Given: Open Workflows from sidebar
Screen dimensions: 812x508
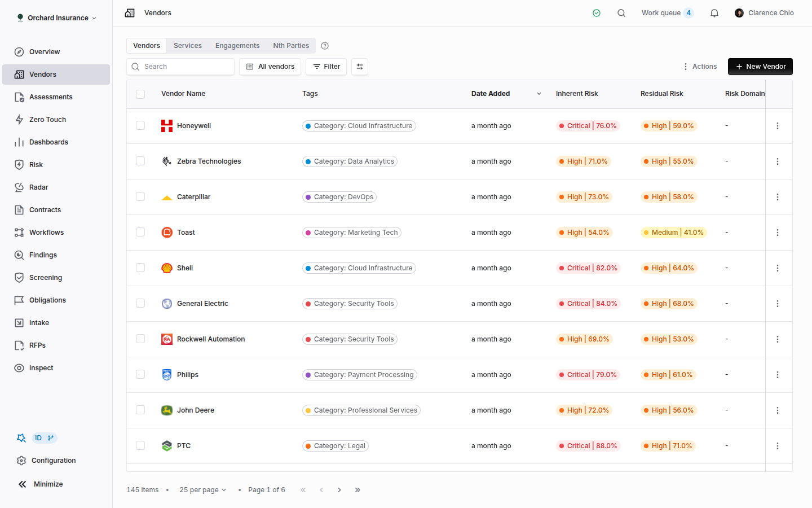Looking at the screenshot, I should [56, 233].
